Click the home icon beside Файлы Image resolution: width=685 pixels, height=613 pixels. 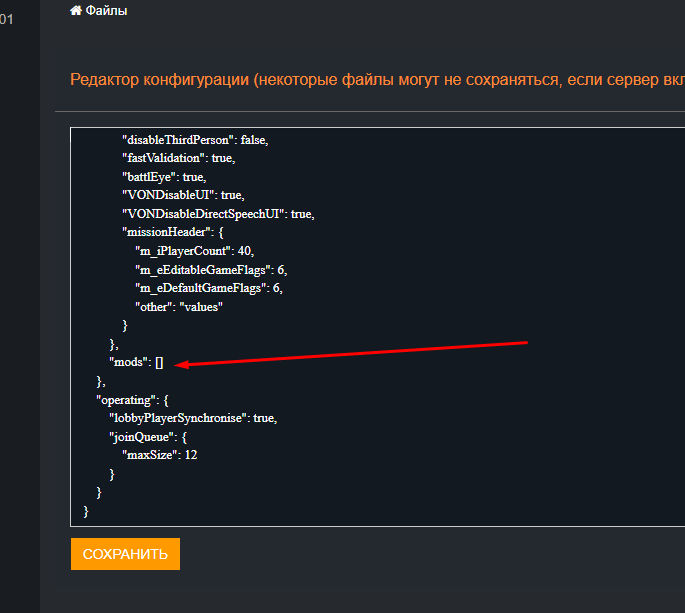(75, 11)
